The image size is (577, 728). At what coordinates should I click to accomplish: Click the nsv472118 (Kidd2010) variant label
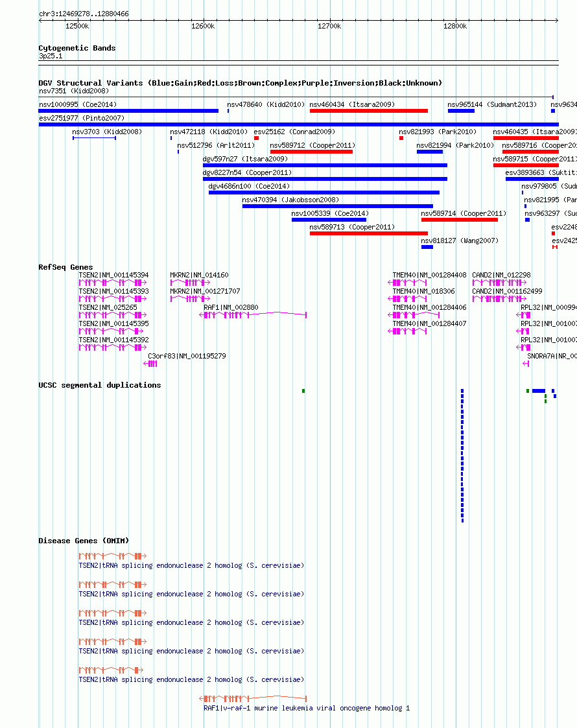click(x=209, y=132)
